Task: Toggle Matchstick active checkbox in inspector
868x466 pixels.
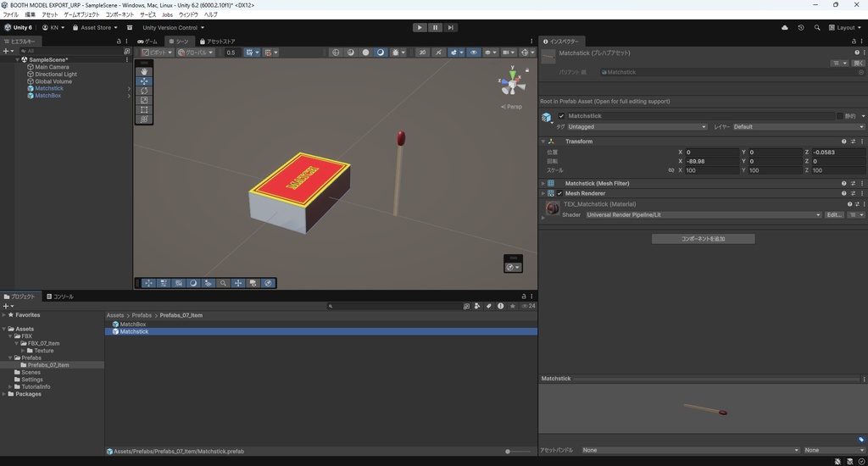Action: pyautogui.click(x=561, y=116)
